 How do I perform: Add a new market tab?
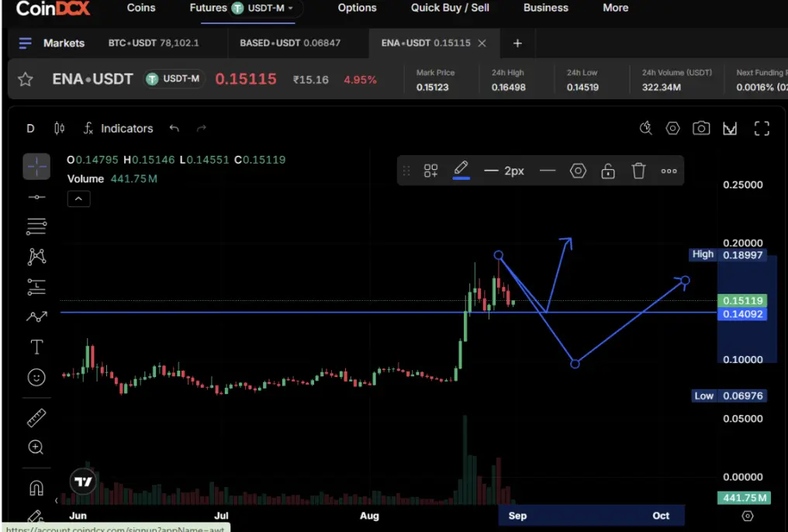(517, 43)
